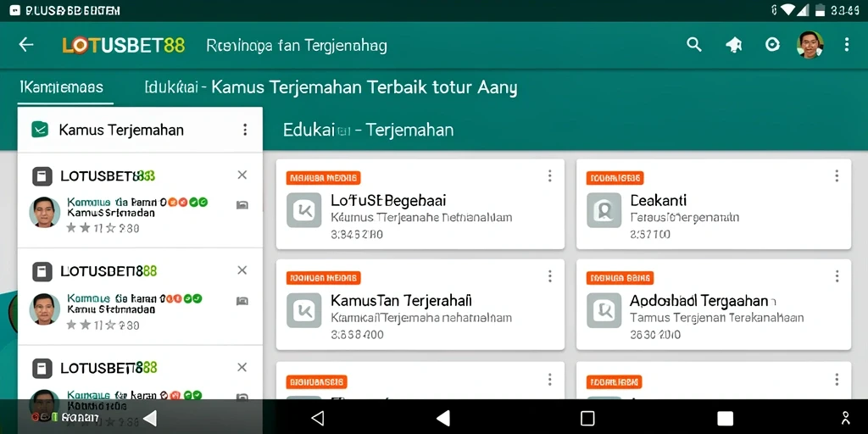Click orange badge on Deakanti card
Viewport: 868px width, 434px height.
coord(615,178)
